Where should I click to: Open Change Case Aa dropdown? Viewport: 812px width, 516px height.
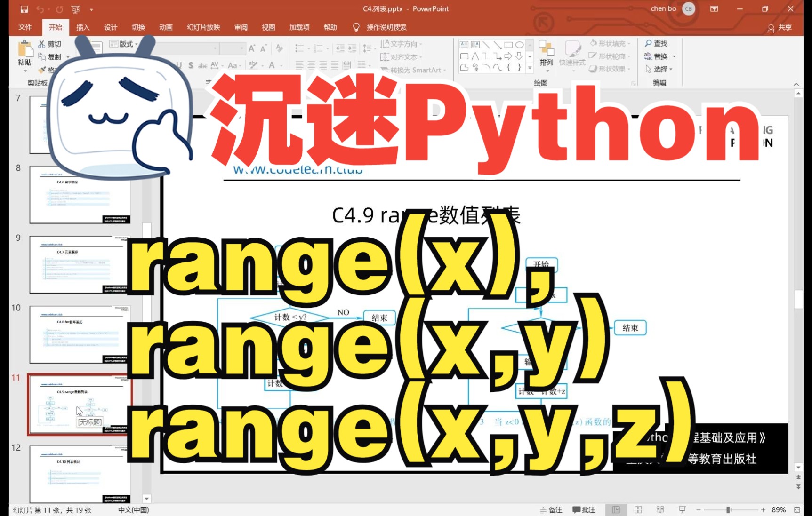coord(234,65)
